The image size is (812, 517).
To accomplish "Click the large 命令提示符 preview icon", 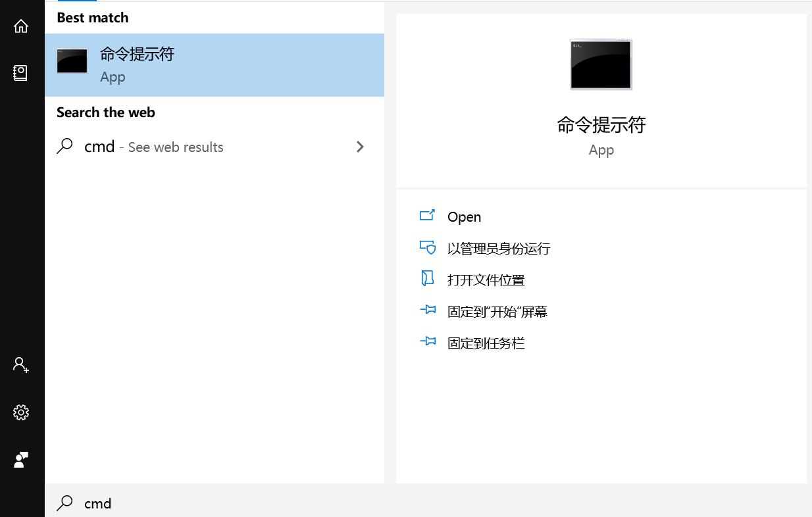I will (600, 64).
